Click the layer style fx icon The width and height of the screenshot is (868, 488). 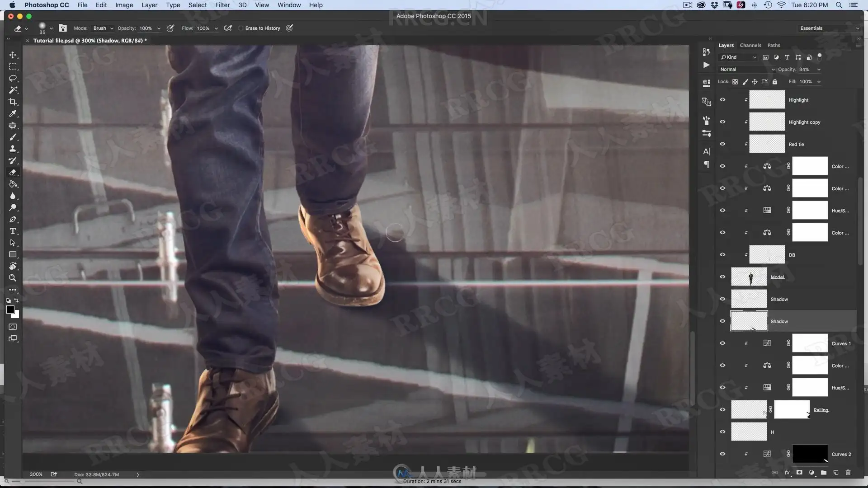click(787, 472)
